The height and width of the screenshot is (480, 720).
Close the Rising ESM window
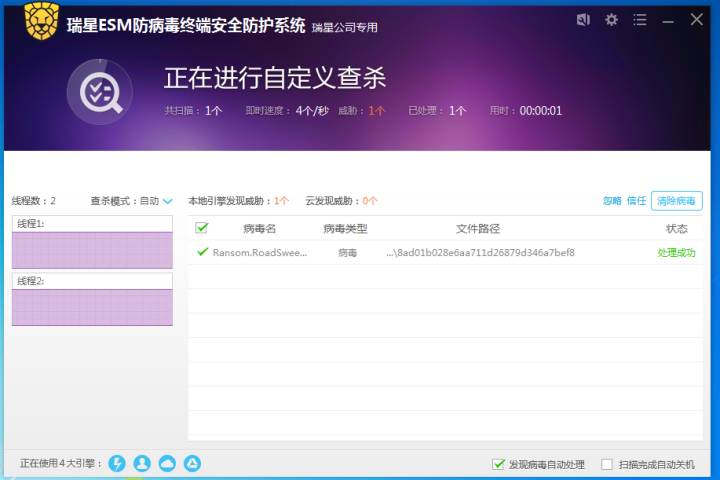click(697, 19)
